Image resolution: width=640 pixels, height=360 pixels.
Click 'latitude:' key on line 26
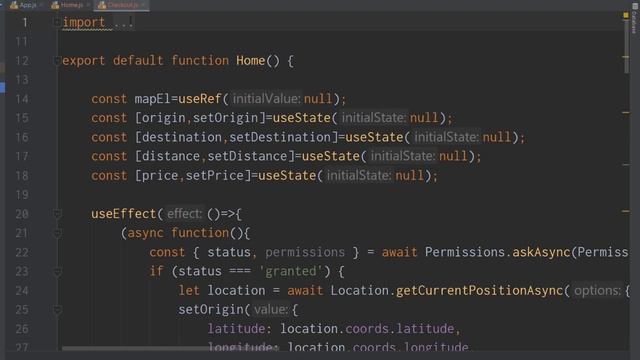pos(240,329)
